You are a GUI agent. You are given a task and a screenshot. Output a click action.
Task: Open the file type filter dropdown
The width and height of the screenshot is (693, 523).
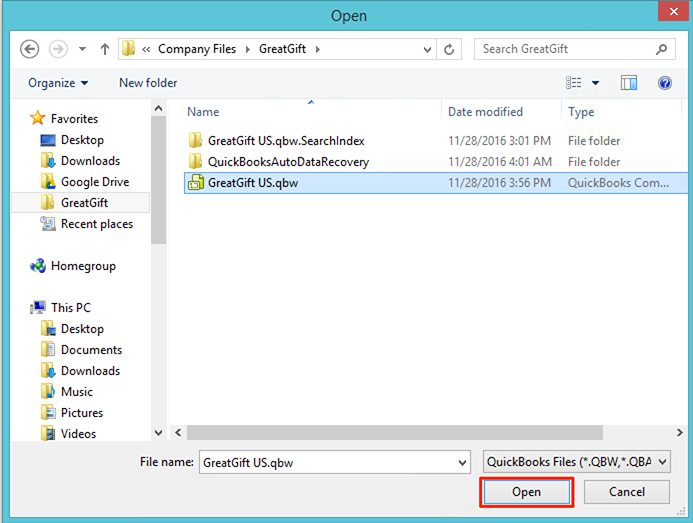tap(575, 463)
